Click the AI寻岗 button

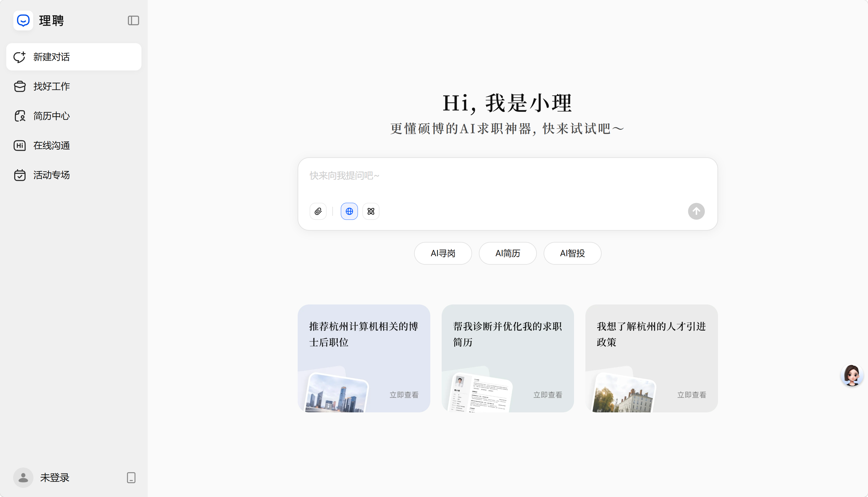tap(443, 253)
